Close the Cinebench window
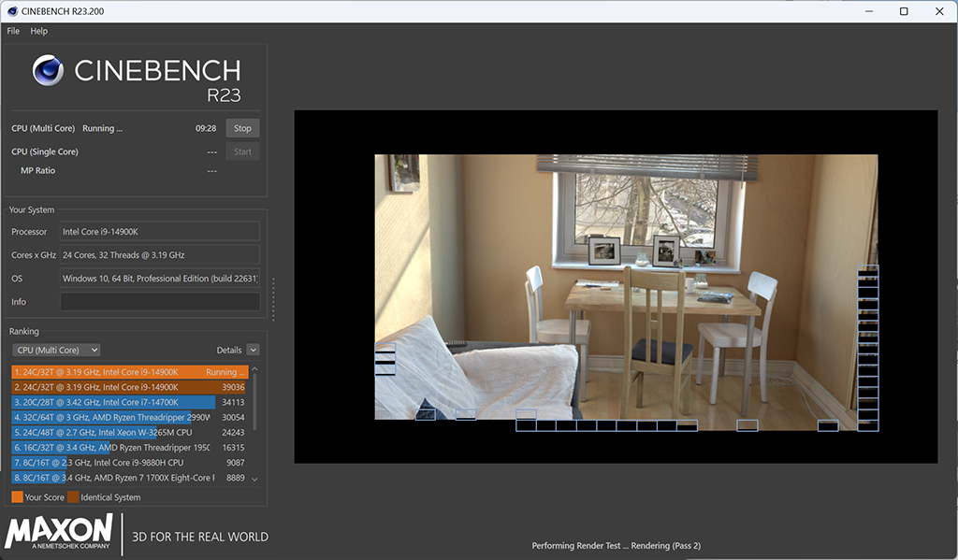The image size is (958, 560). click(x=939, y=11)
